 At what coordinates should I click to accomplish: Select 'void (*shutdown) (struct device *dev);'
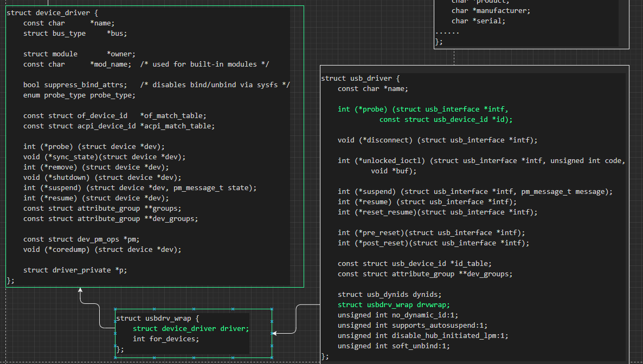pyautogui.click(x=102, y=178)
